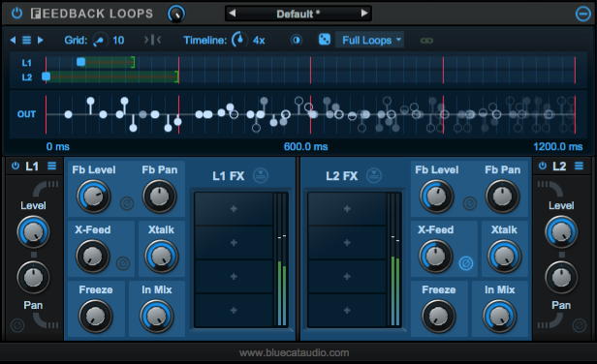Add effect in fourth L1 FX slot
The height and width of the screenshot is (364, 597).
(x=234, y=310)
